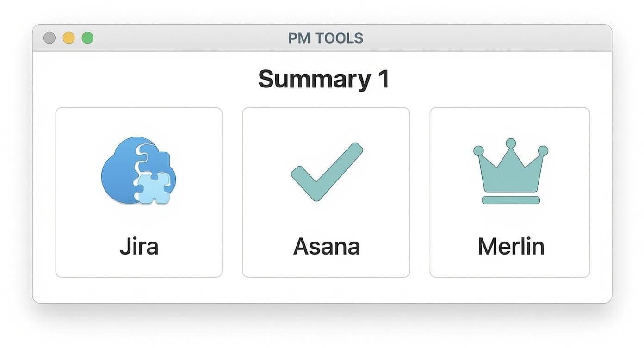Open Jira from its tool card
This screenshot has height=348, width=644.
[x=139, y=192]
